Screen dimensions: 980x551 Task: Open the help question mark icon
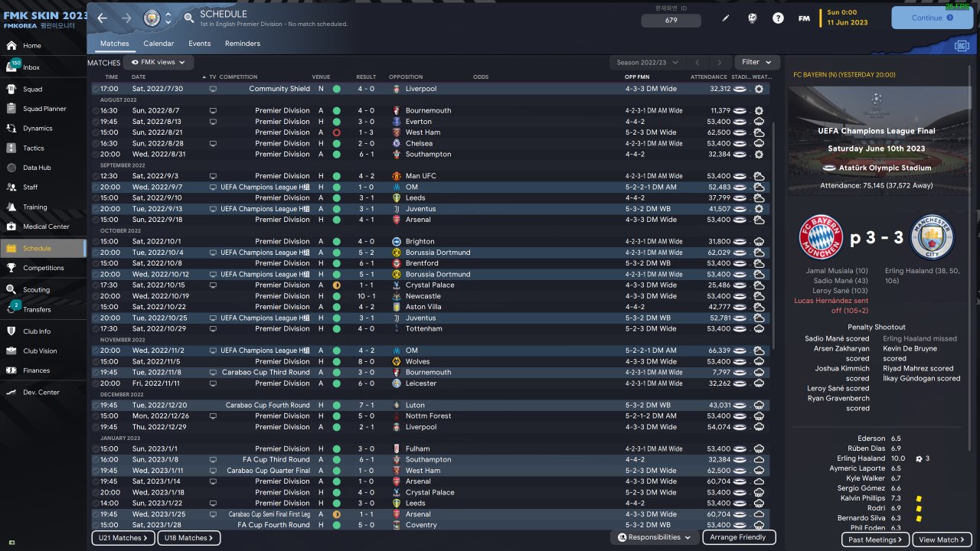(x=778, y=18)
